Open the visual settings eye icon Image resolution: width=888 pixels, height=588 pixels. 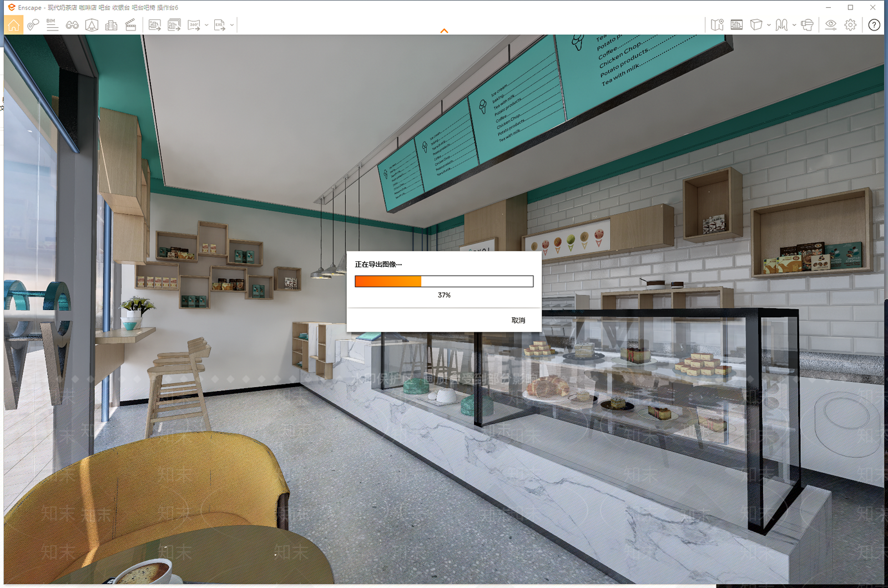point(831,25)
